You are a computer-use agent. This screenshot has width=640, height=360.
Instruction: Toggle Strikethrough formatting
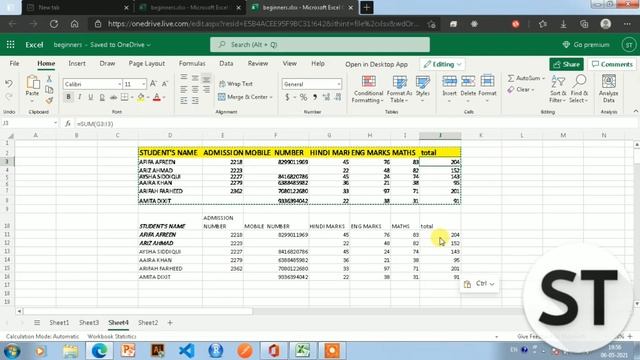click(113, 97)
